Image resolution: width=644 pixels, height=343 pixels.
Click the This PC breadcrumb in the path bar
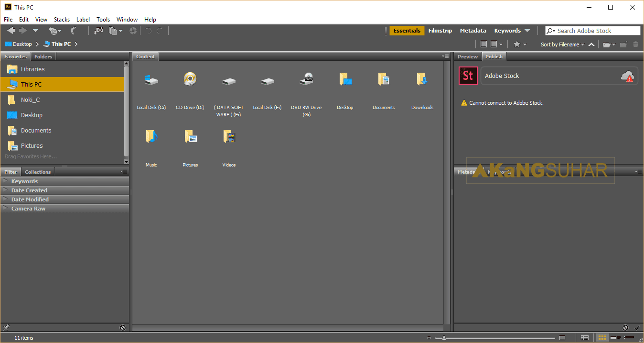(57, 44)
